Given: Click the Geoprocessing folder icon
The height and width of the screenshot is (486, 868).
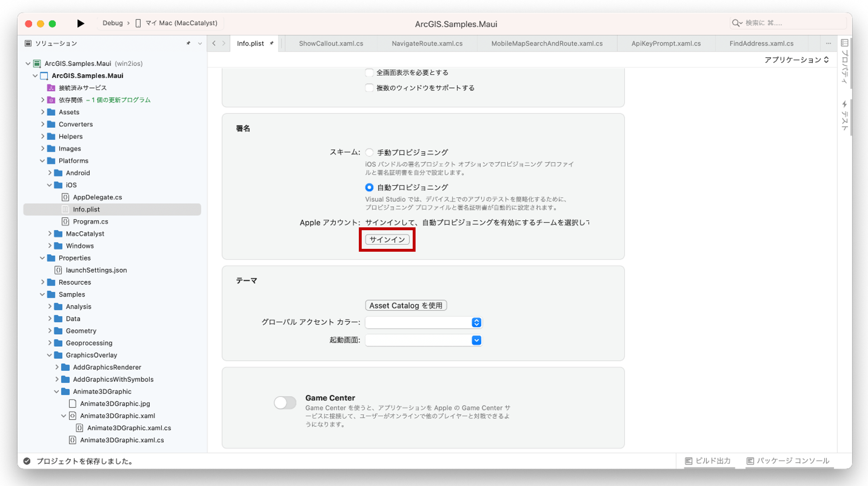Looking at the screenshot, I should (x=58, y=343).
